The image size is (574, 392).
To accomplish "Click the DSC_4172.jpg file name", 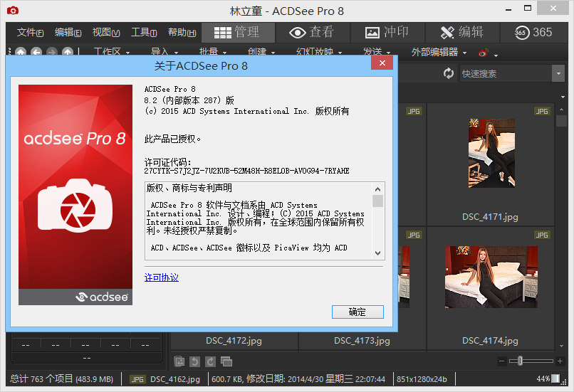I will click(234, 341).
